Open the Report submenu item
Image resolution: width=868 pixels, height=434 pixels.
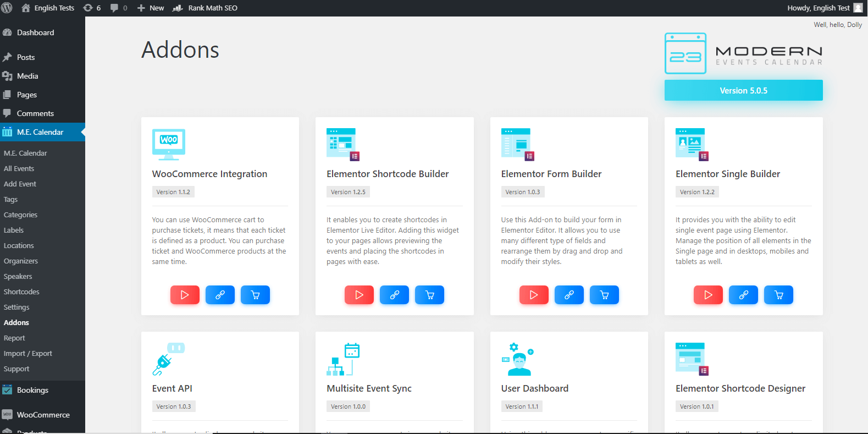(15, 338)
